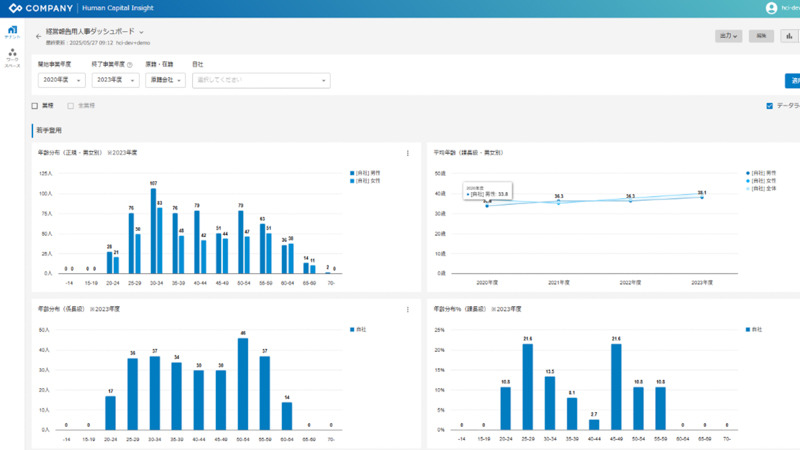Open the end fiscal year 2023年度 dropdown
The width and height of the screenshot is (800, 450).
[x=115, y=80]
